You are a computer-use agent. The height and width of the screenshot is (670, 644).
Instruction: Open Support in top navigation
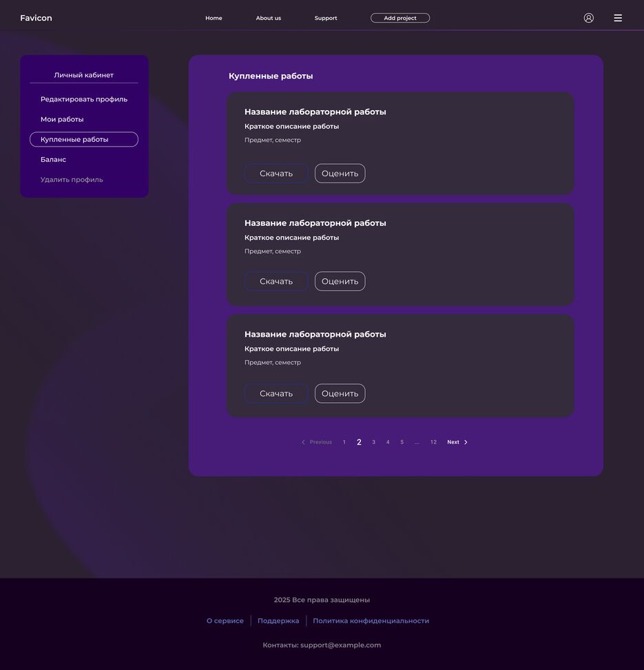click(326, 18)
